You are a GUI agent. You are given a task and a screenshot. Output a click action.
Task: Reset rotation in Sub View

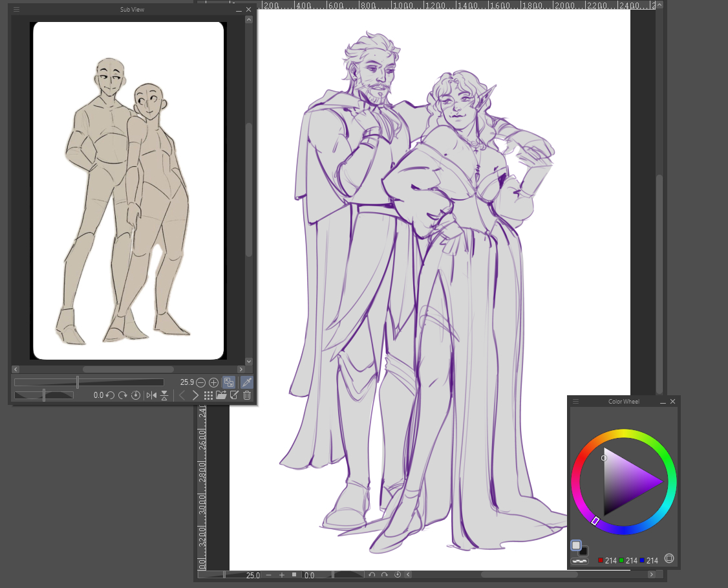(135, 395)
